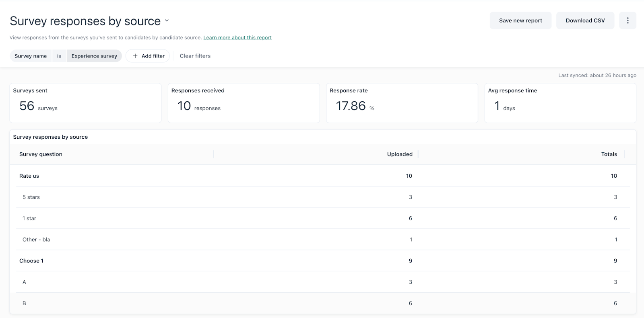Select the Choose 1 question row
This screenshot has height=318, width=644.
pyautogui.click(x=31, y=261)
